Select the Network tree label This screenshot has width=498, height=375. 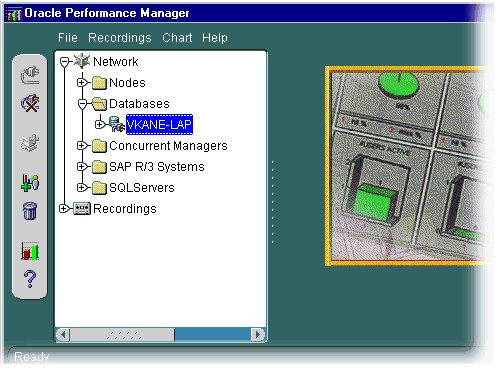[116, 62]
